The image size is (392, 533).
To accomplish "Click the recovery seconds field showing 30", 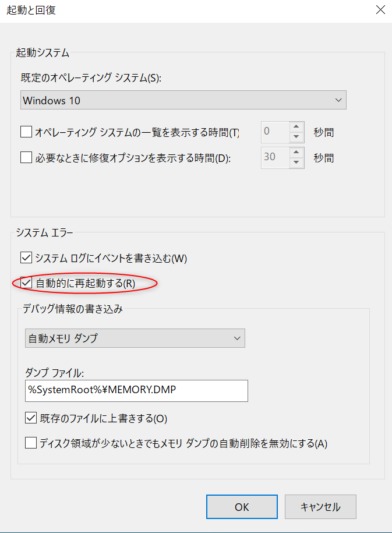I will click(276, 158).
